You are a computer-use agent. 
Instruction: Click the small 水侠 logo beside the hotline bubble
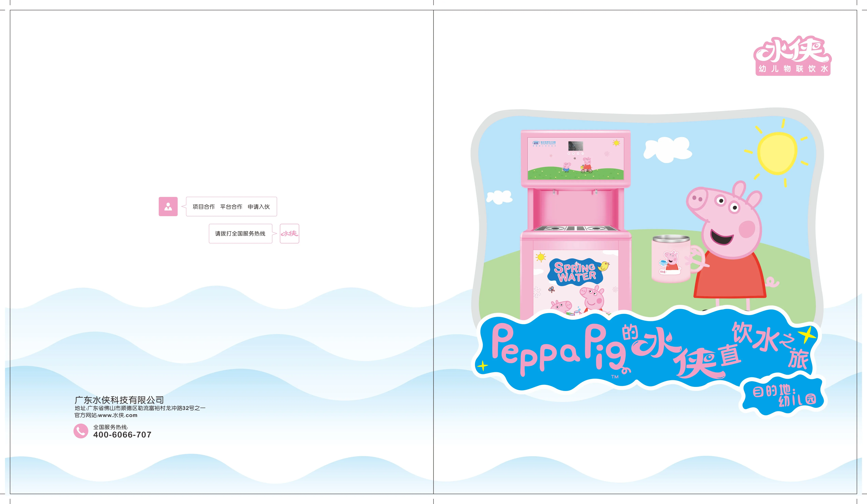pos(289,234)
